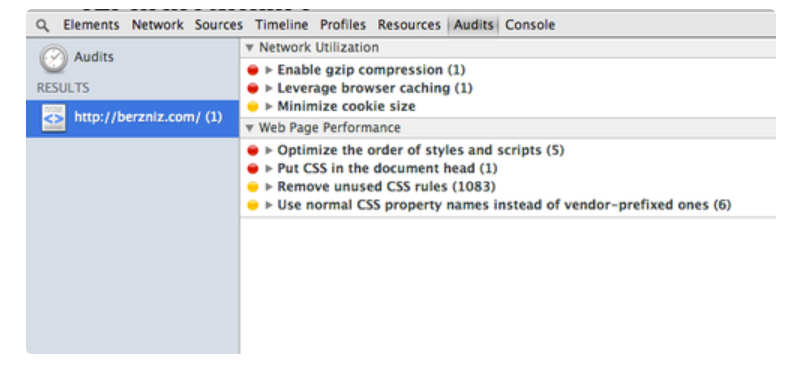This screenshot has width=811, height=376.
Task: Collapse the Network Utilization section
Action: [x=250, y=48]
